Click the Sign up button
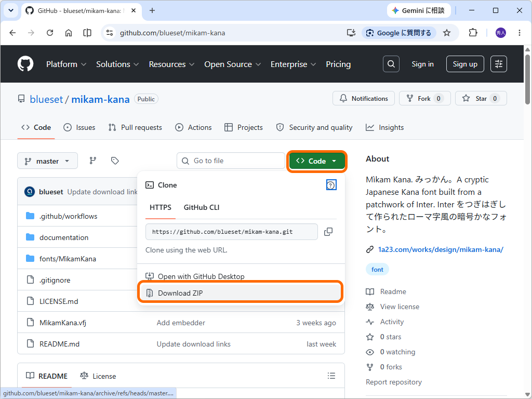Screen dimensions: 532x399 [465, 64]
